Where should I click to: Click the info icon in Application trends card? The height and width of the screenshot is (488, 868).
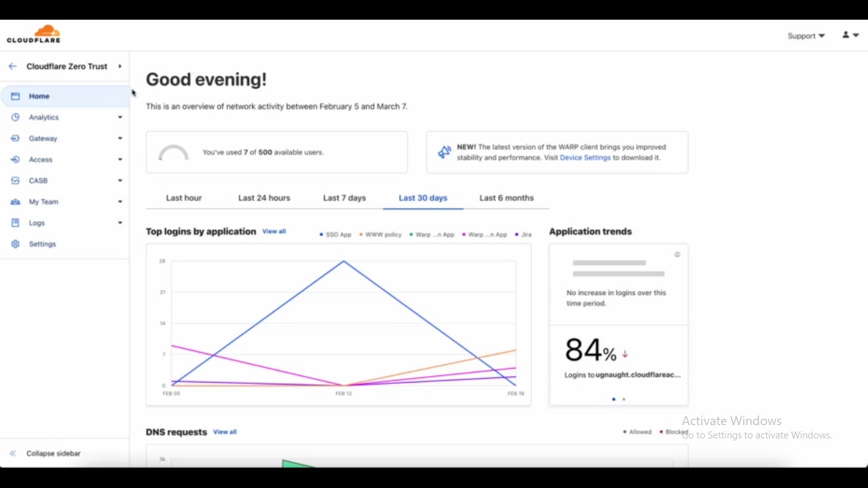click(677, 254)
